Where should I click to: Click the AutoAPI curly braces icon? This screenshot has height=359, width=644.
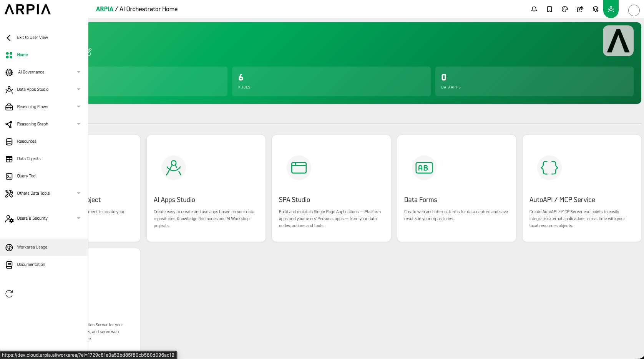pos(549,168)
